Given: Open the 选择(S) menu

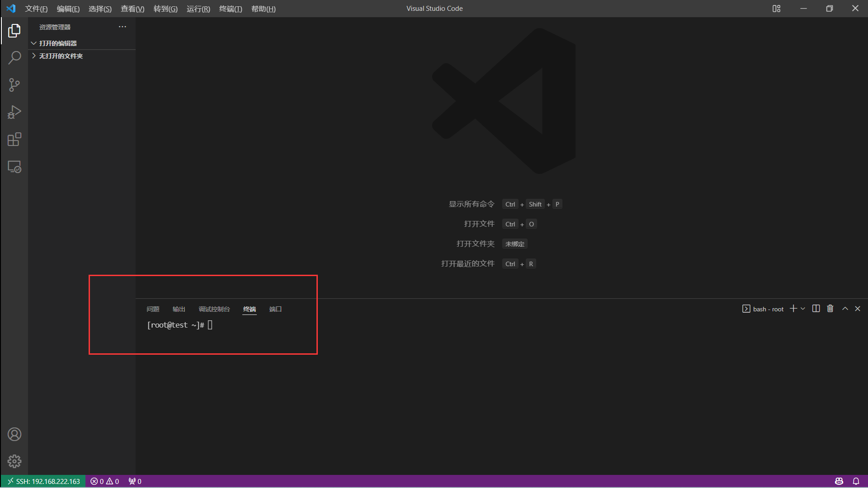Looking at the screenshot, I should coord(100,9).
